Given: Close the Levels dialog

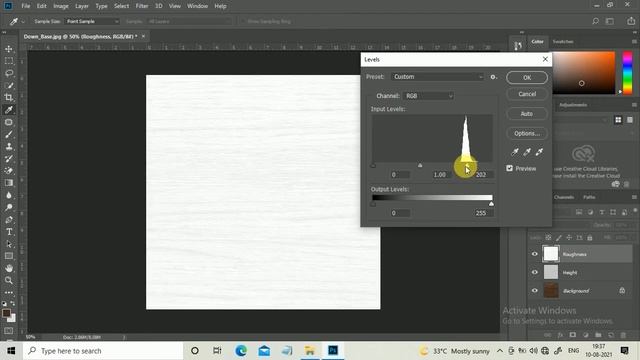Looking at the screenshot, I should coord(545,59).
